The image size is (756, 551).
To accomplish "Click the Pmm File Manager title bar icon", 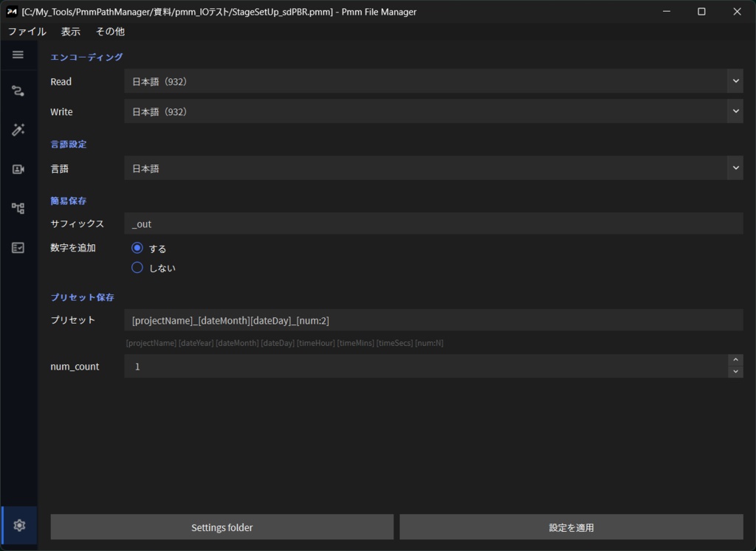I will (12, 11).
